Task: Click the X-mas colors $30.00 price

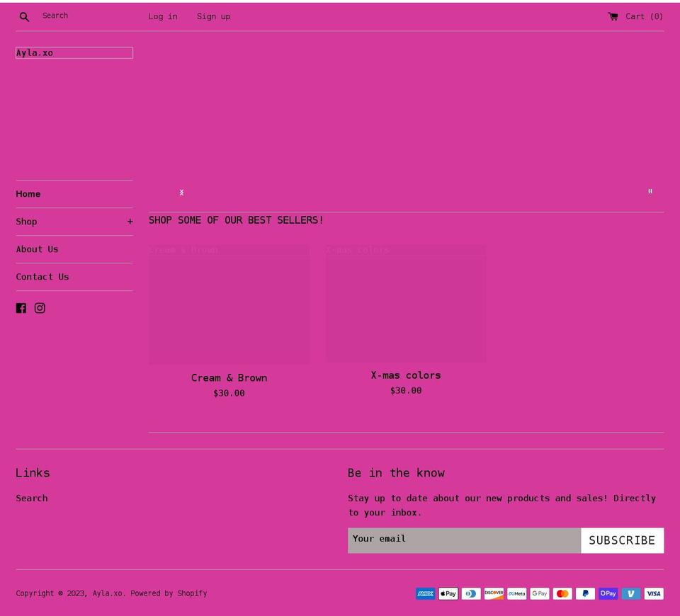Action: click(x=406, y=391)
